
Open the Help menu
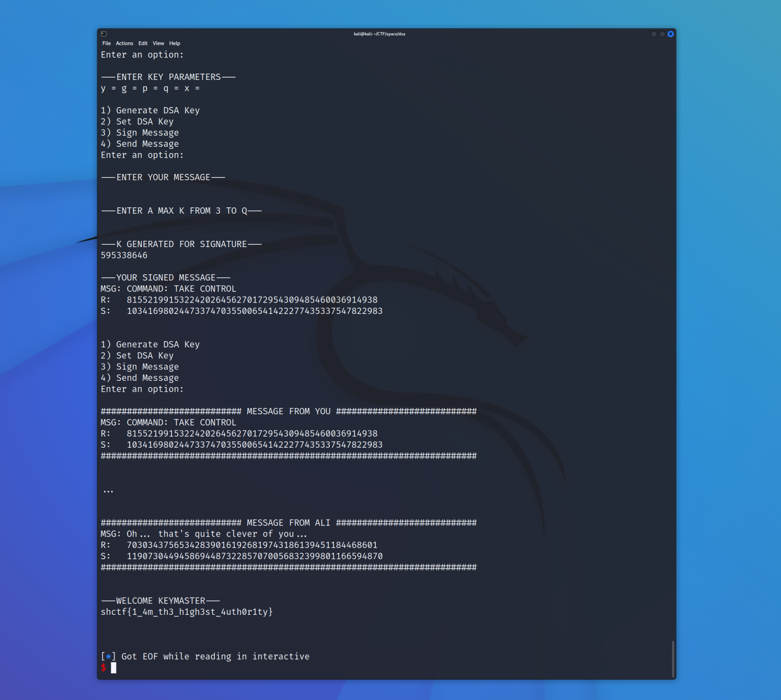pos(175,43)
